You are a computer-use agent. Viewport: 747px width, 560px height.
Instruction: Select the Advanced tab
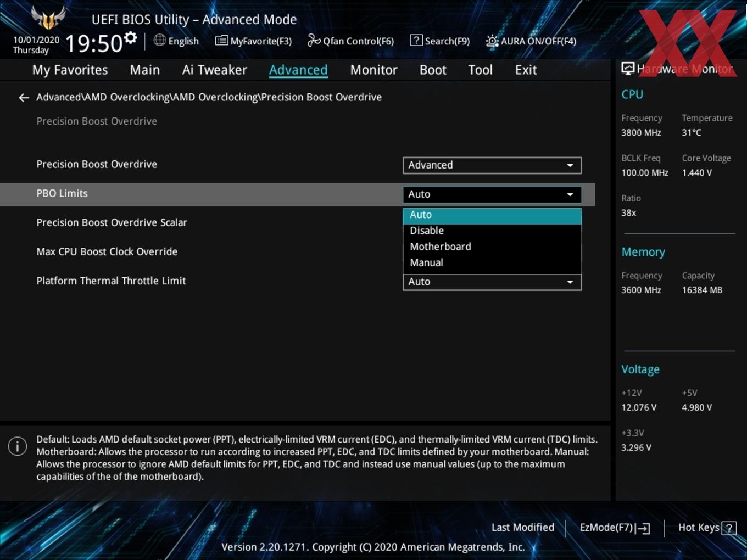298,70
